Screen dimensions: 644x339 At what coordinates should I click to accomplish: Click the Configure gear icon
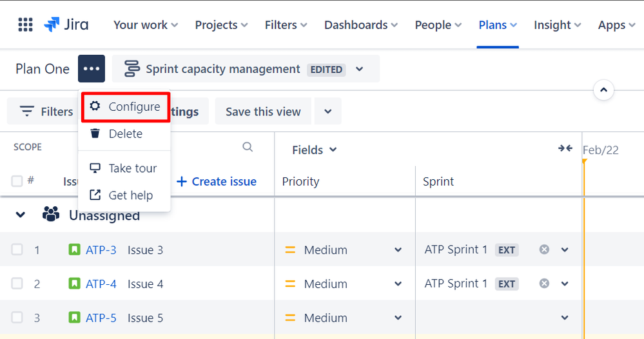pyautogui.click(x=95, y=106)
